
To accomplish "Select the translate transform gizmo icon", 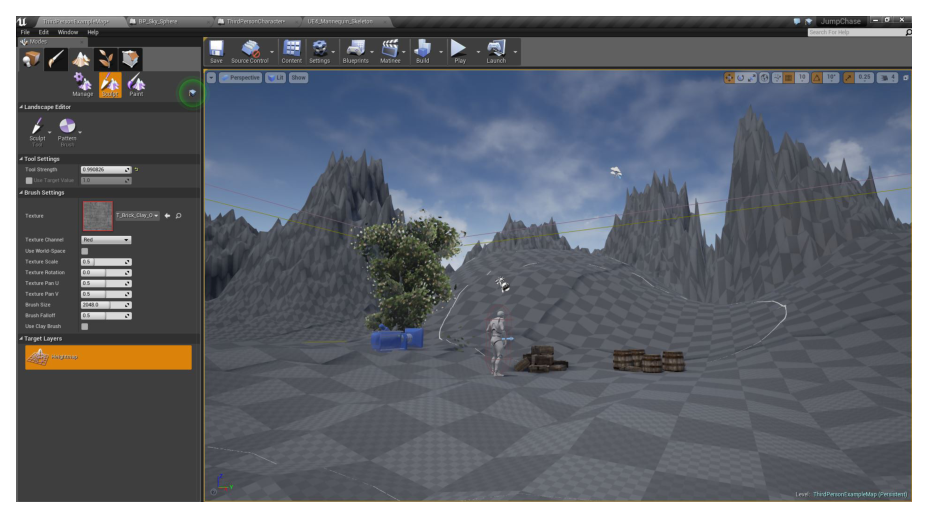I will click(729, 78).
